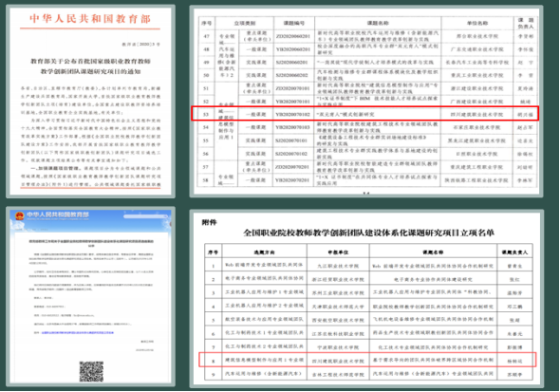Click the red 中华人民共和国教育部 letterhead

(90, 19)
